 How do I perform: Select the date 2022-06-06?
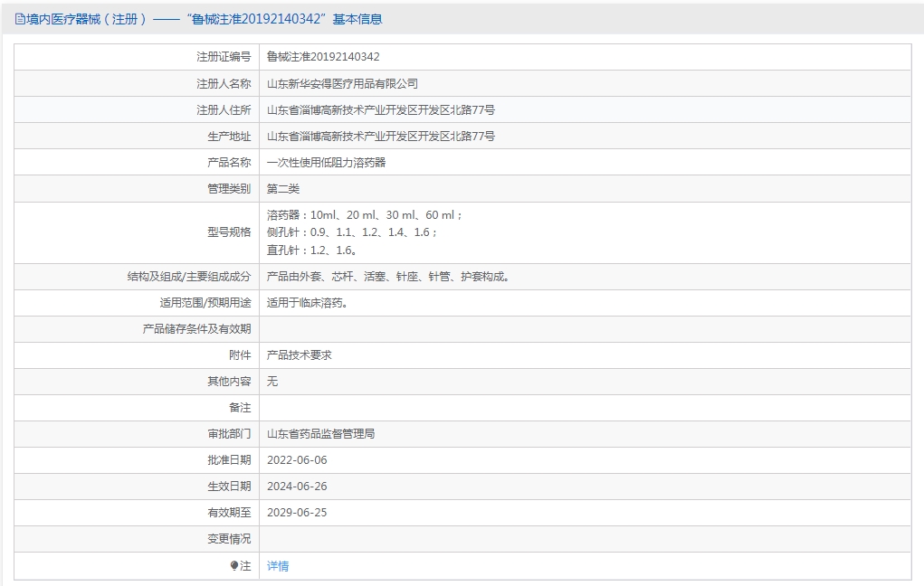(297, 460)
